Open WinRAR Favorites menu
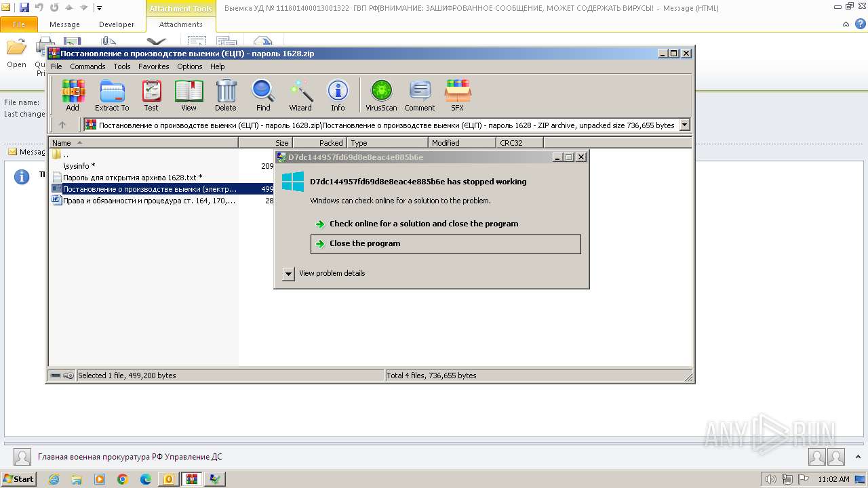868x488 pixels. click(x=154, y=66)
